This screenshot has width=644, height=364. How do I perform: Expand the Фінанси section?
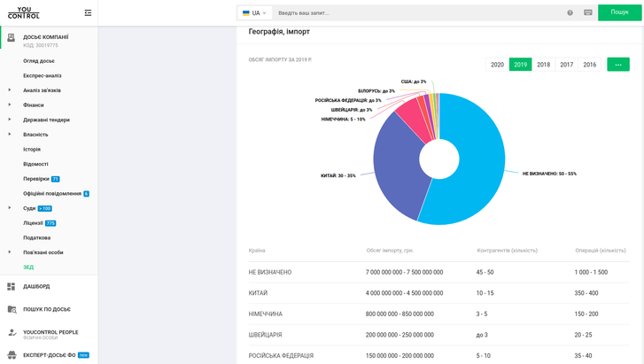[10, 105]
